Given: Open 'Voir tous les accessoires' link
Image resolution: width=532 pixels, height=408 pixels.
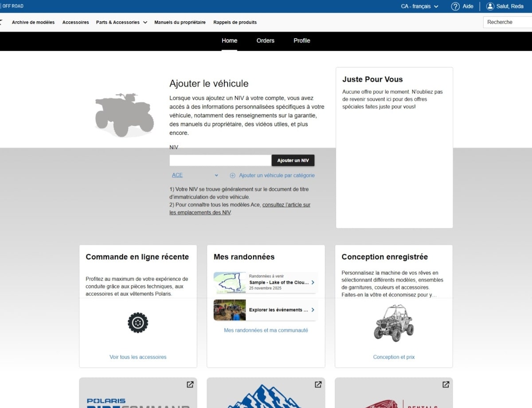Looking at the screenshot, I should point(138,357).
